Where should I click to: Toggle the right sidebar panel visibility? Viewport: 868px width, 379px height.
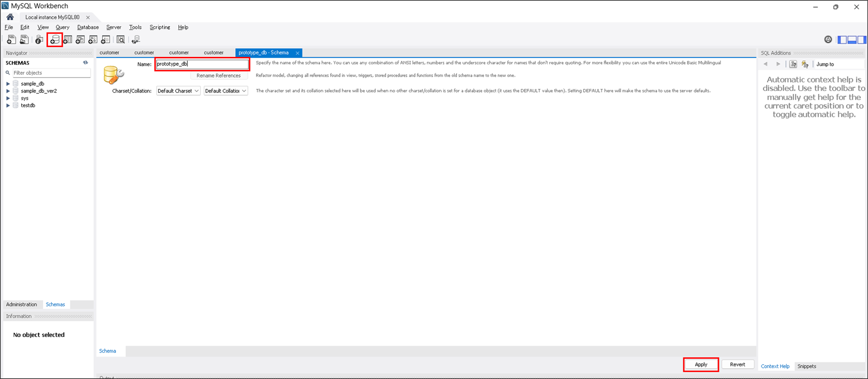click(x=862, y=40)
